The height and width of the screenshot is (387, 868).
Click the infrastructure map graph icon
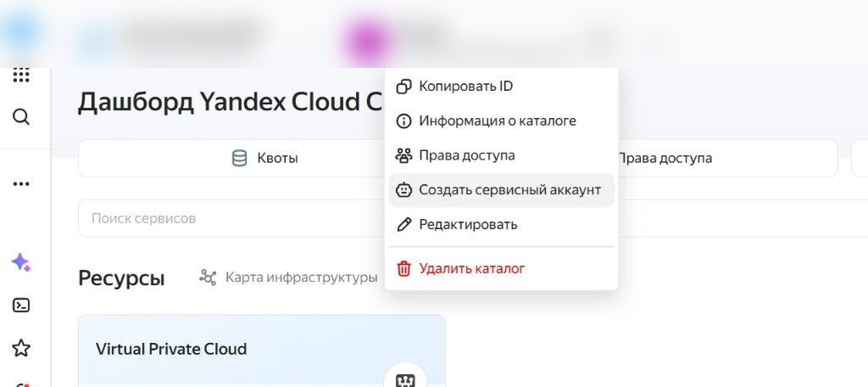point(209,278)
